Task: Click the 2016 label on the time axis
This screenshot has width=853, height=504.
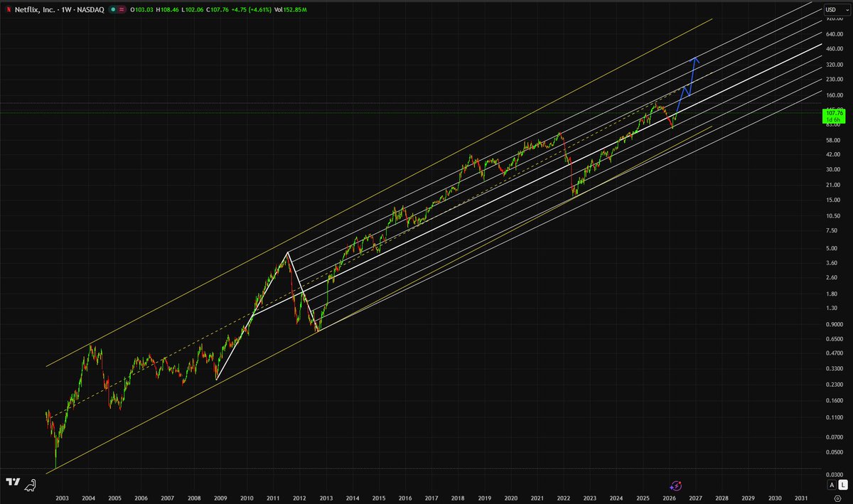Action: (x=404, y=499)
